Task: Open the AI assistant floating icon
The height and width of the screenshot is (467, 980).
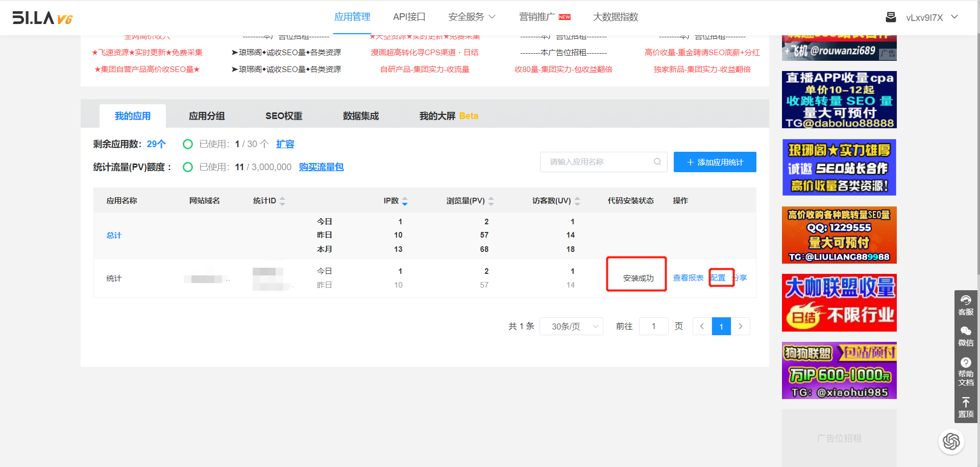Action: pyautogui.click(x=951, y=441)
